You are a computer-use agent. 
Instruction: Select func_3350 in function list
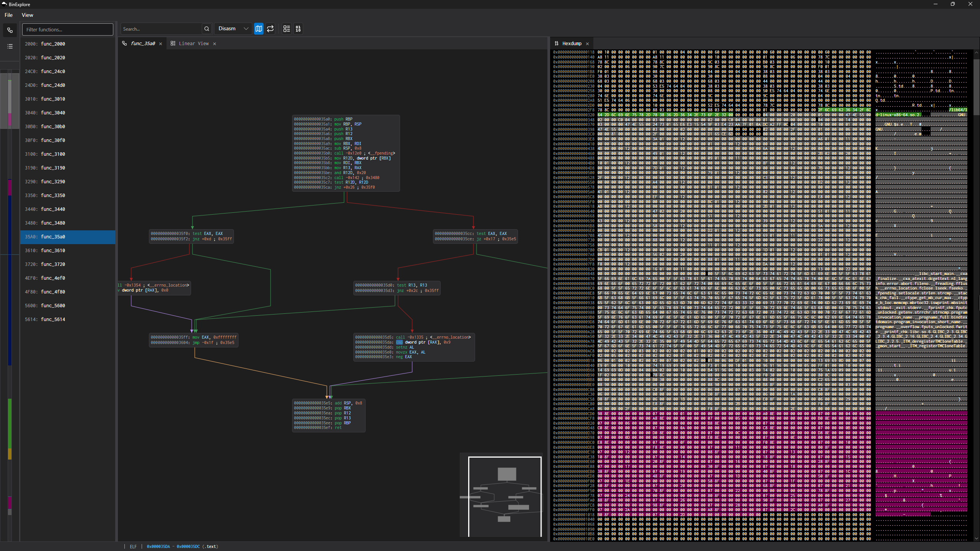point(68,196)
